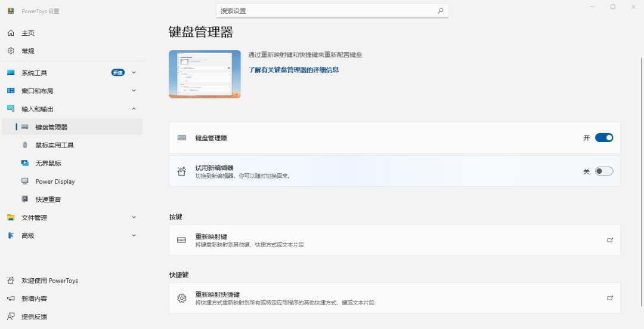Click the 新增内容 megaphone icon
644x329 pixels.
click(11, 299)
